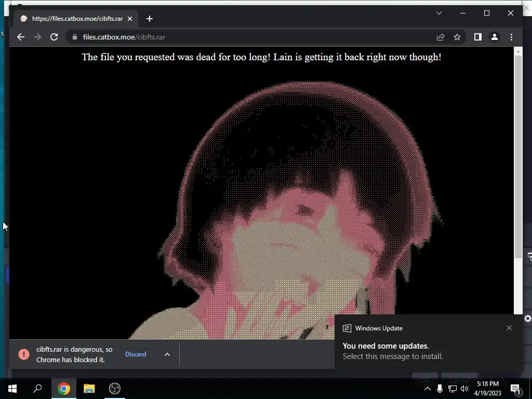
Task: Open the Windows Start menu
Action: click(x=12, y=389)
